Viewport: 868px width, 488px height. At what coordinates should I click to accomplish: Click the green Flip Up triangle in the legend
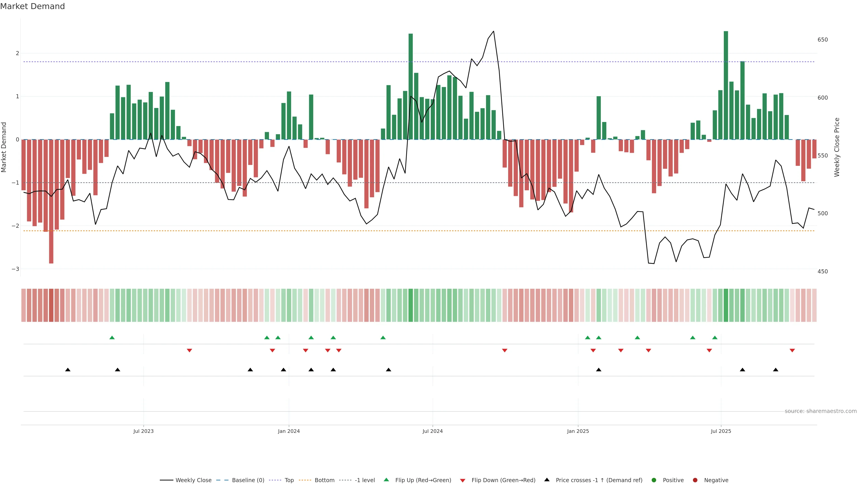click(386, 480)
